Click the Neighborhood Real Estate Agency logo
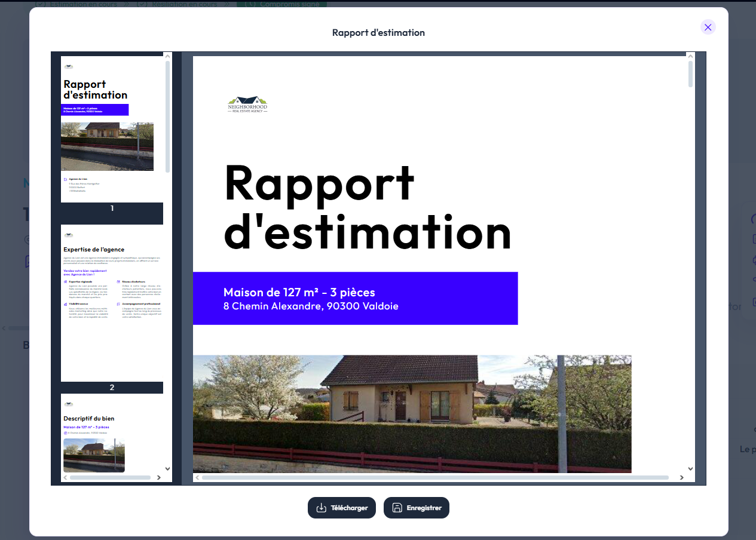Screen dimensions: 756x540 (x=247, y=105)
